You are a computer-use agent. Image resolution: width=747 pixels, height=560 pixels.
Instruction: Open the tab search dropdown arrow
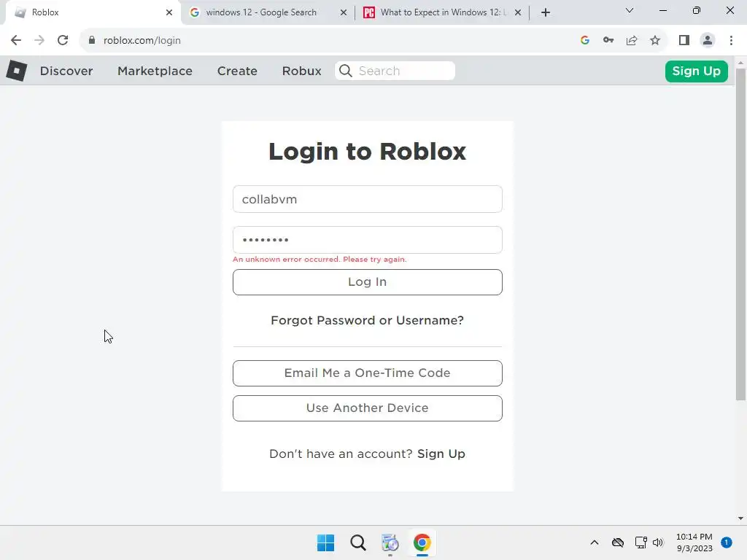[x=630, y=10]
